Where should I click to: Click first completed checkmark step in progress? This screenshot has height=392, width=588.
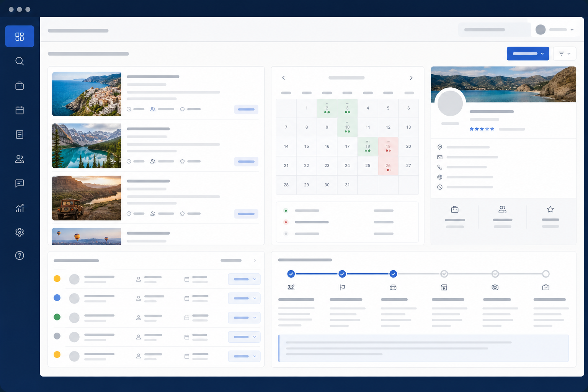291,274
